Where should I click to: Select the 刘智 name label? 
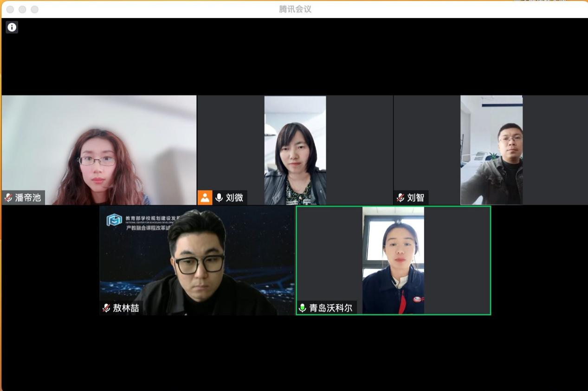pyautogui.click(x=416, y=198)
